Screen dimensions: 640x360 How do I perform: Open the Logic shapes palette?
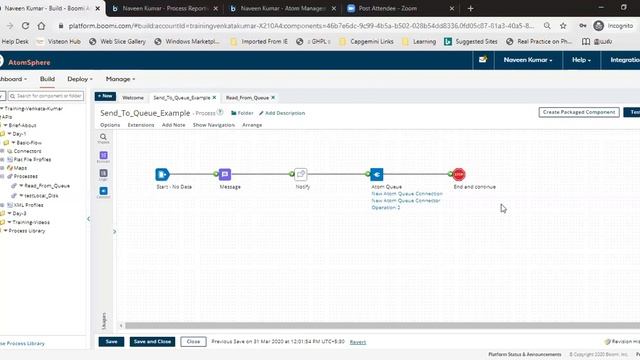click(103, 174)
